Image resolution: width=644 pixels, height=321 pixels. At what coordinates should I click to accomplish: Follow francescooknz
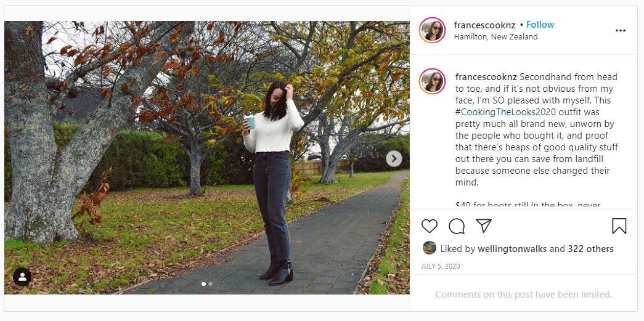pyautogui.click(x=540, y=25)
